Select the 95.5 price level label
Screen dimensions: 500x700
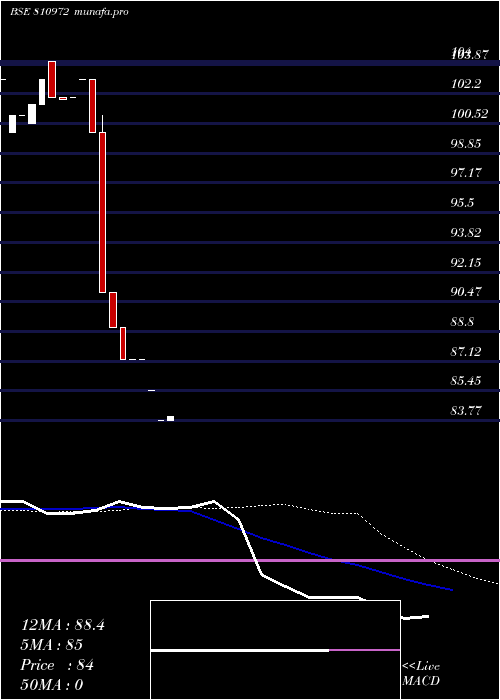point(462,203)
